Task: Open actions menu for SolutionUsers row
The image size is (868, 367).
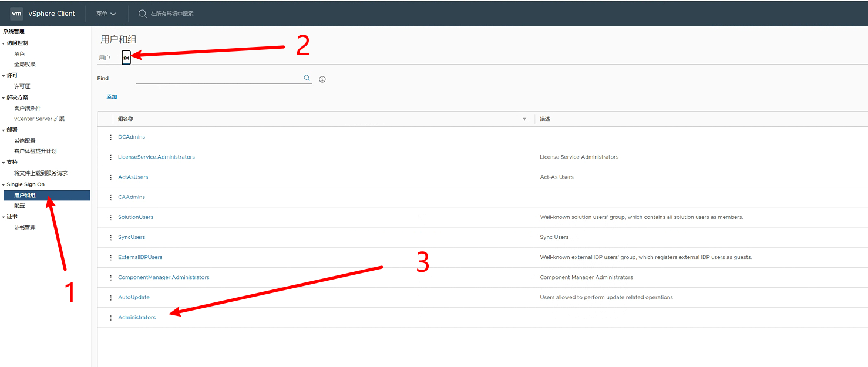Action: click(110, 217)
